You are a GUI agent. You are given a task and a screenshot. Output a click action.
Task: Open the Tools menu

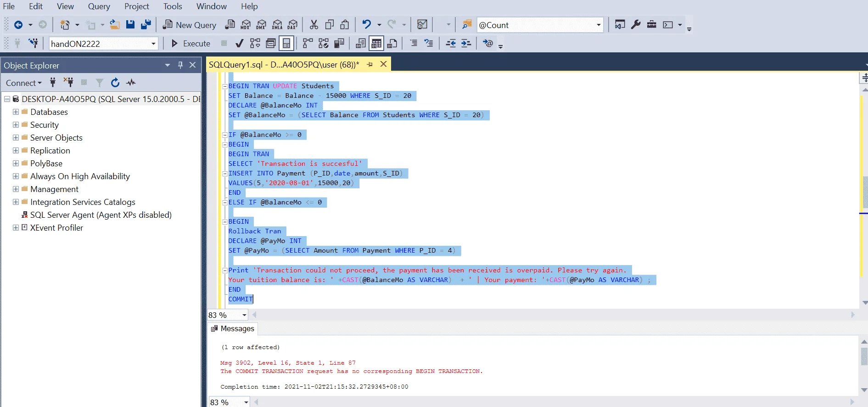click(x=173, y=6)
